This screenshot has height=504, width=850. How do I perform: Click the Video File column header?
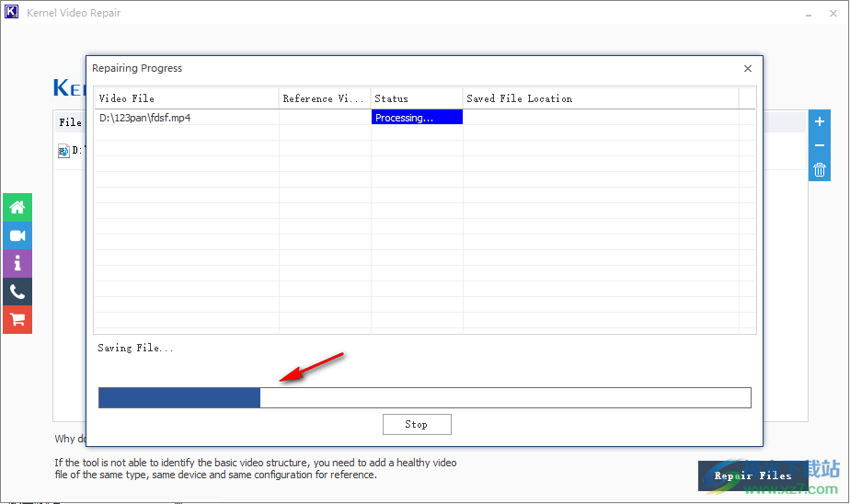pos(186,98)
